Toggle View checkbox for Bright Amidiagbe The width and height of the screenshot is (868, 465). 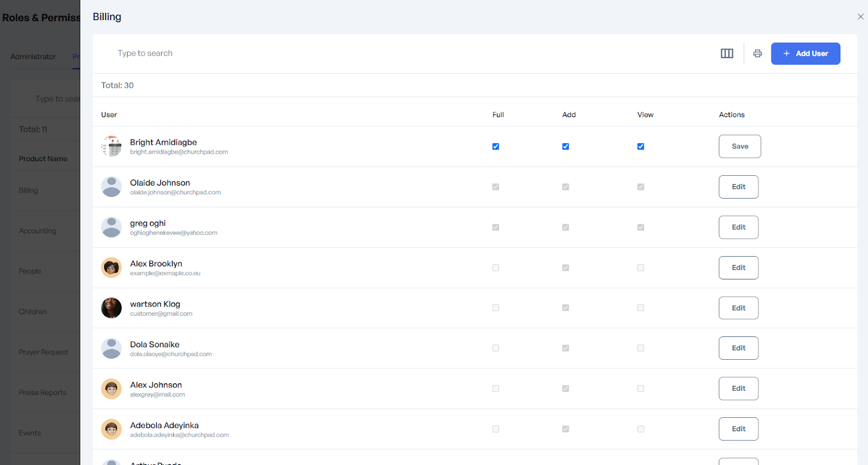click(641, 146)
